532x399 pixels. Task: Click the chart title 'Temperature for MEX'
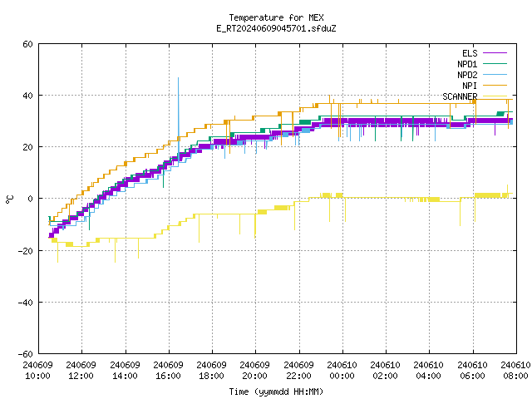tap(276, 17)
